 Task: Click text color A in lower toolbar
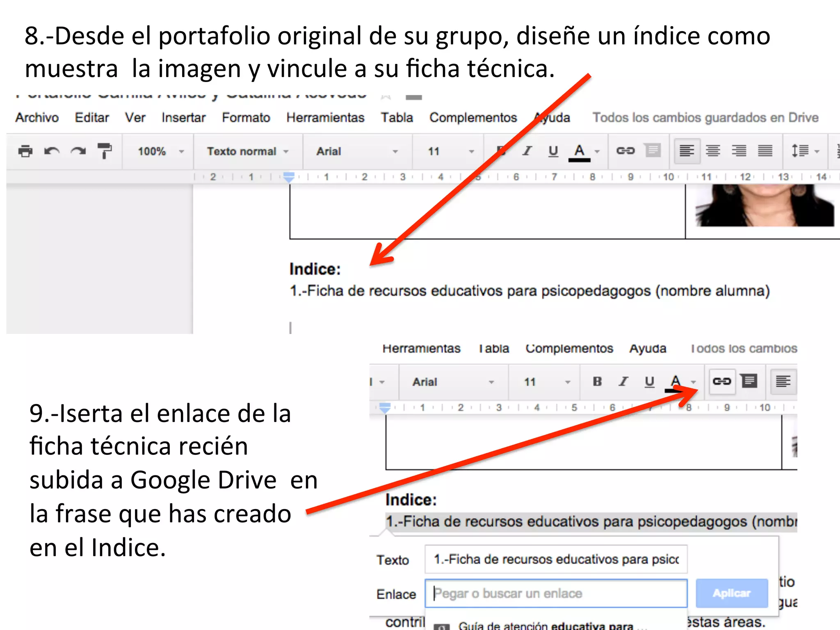[x=676, y=383]
